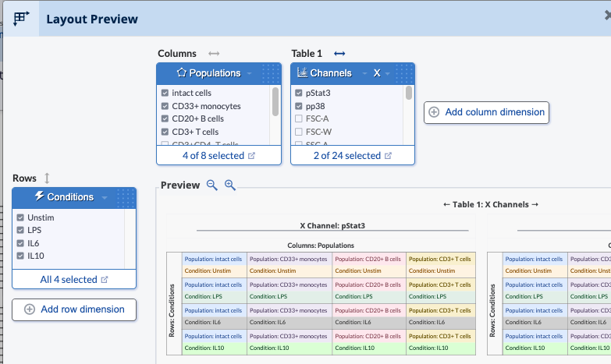Open the Channels dimension dropdown
The height and width of the screenshot is (364, 611).
click(360, 73)
